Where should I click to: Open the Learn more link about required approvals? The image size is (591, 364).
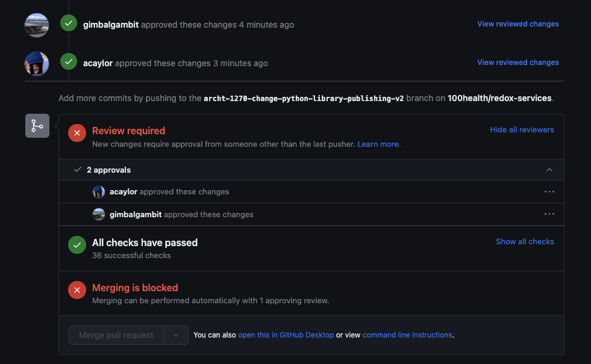point(378,144)
